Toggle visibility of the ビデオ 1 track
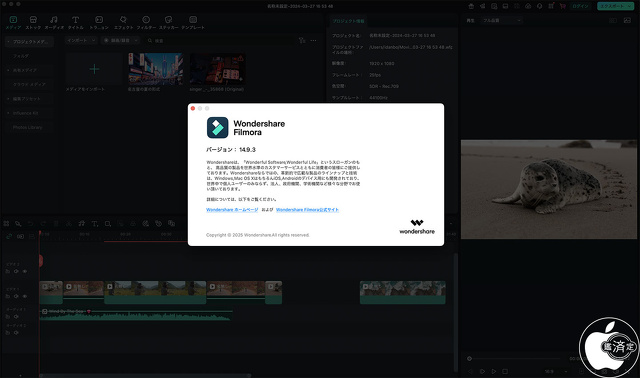This screenshot has width=640, height=378. point(25,296)
